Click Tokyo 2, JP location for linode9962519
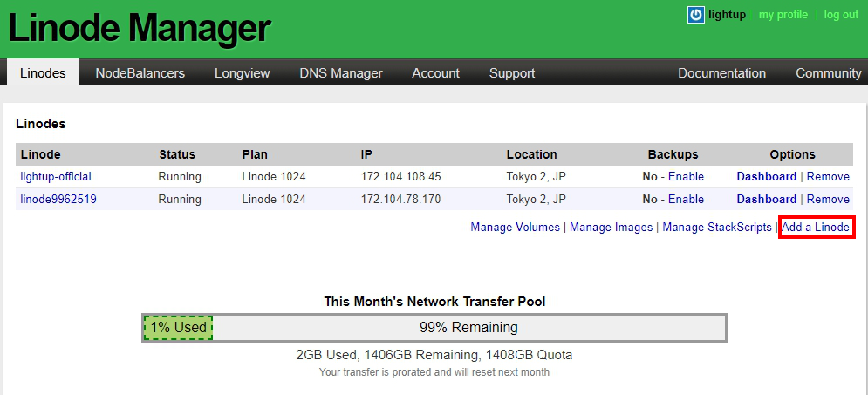 (x=537, y=199)
